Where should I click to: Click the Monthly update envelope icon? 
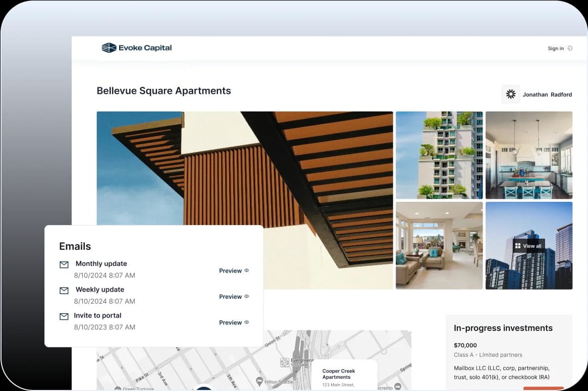(64, 265)
